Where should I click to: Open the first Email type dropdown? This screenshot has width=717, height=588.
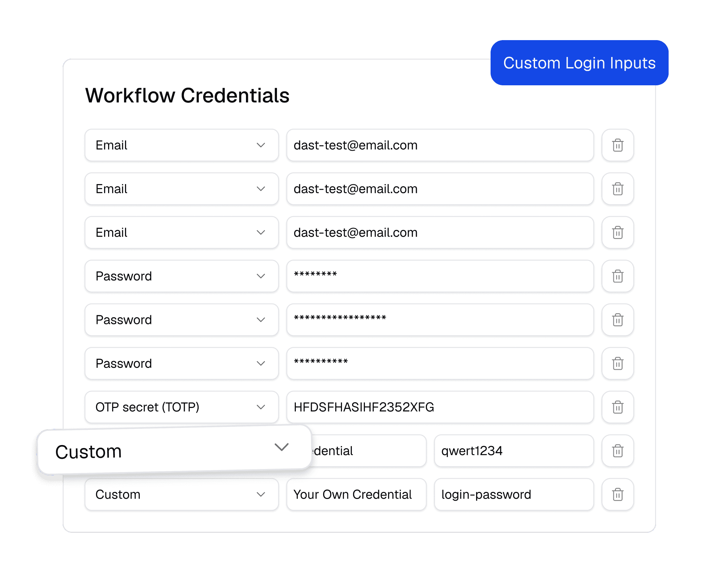point(182,145)
